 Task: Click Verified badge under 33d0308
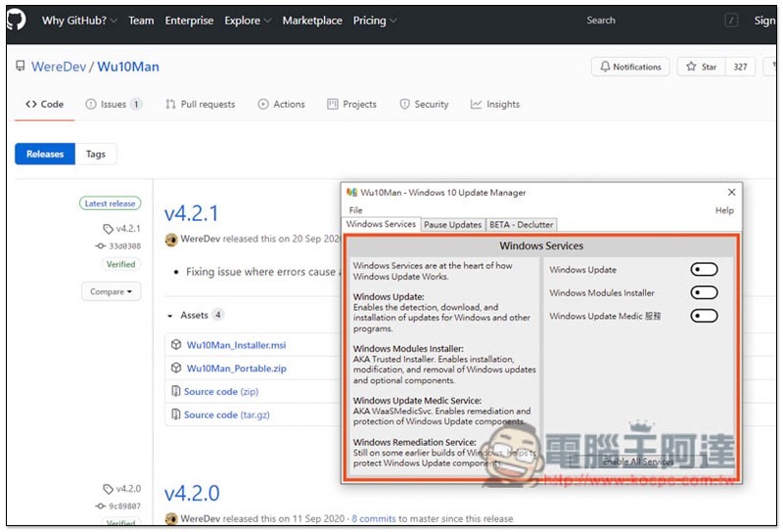click(120, 264)
